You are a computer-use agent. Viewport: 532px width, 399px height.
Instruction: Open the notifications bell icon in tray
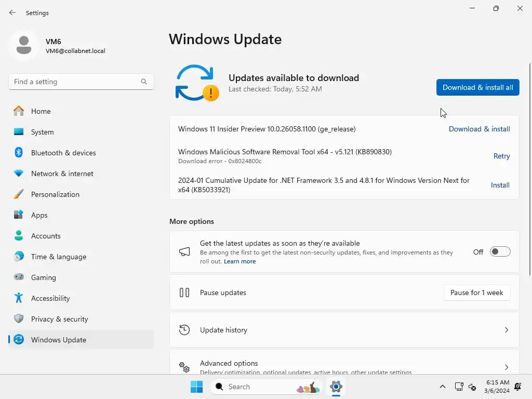tap(518, 386)
